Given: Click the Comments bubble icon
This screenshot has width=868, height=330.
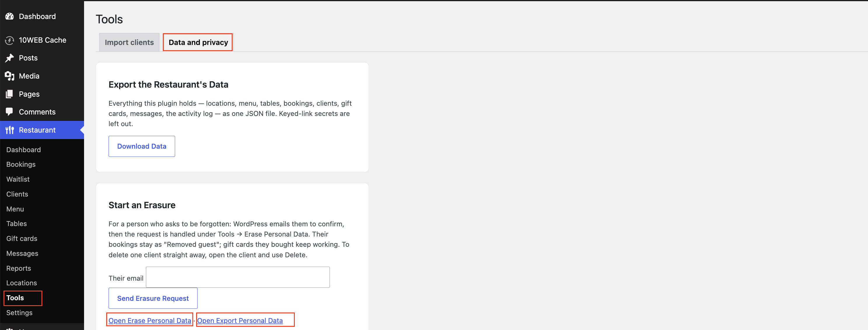Looking at the screenshot, I should [9, 112].
